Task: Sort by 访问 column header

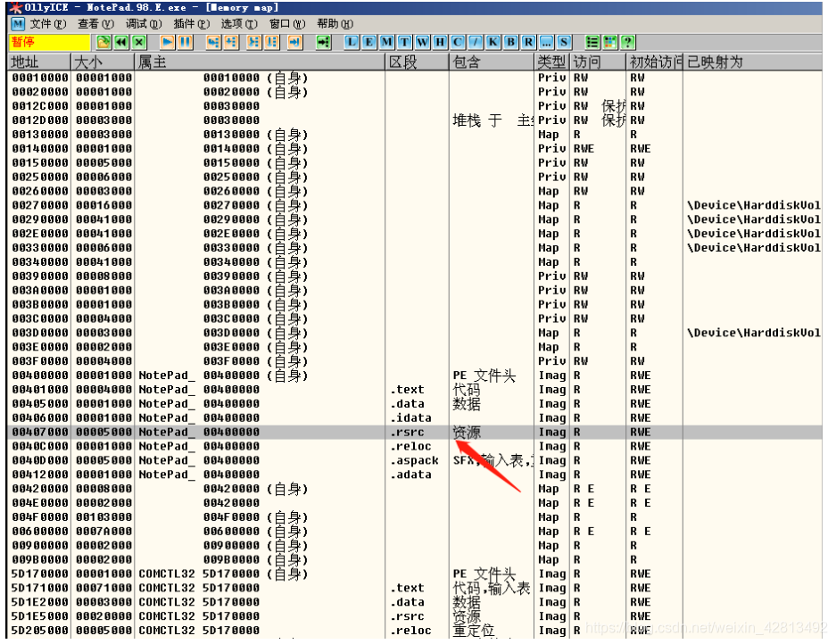Action: point(598,62)
